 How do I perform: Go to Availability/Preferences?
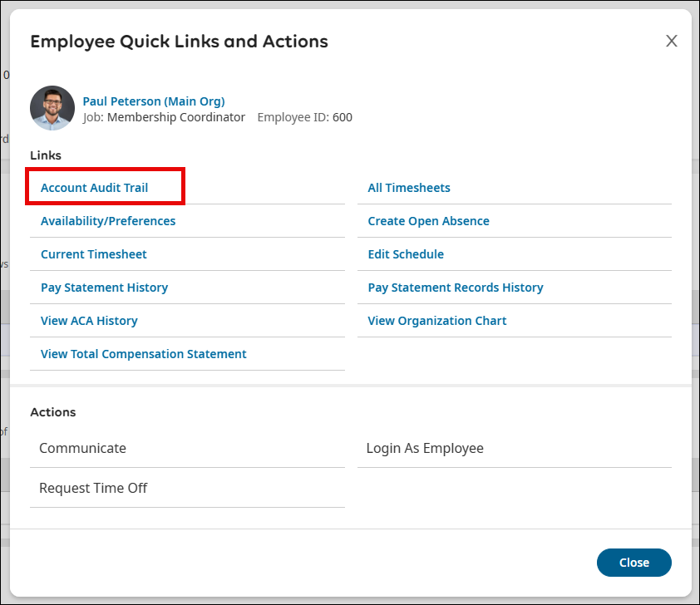point(108,221)
